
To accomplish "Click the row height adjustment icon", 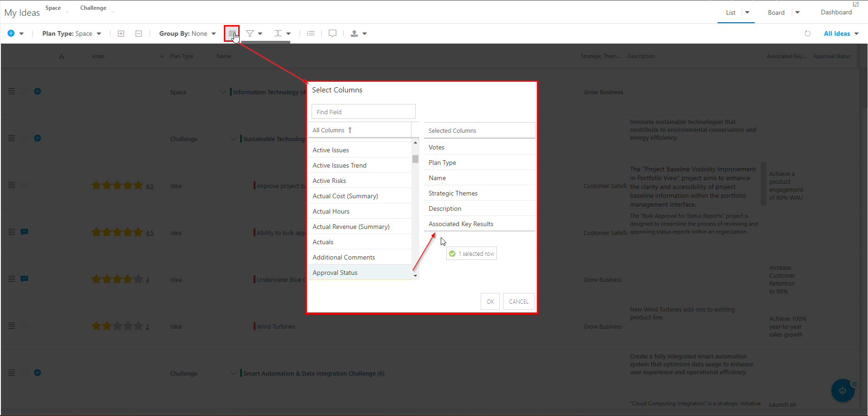I will (x=278, y=33).
